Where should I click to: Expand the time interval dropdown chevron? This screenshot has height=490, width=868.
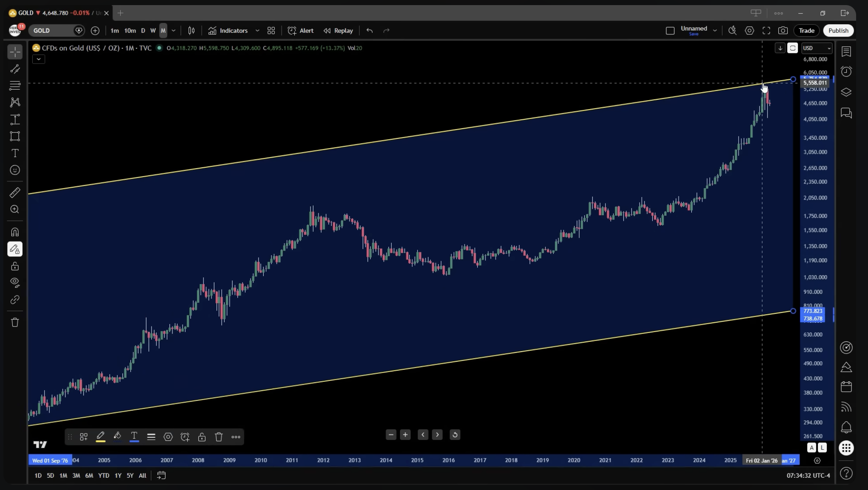coord(173,31)
